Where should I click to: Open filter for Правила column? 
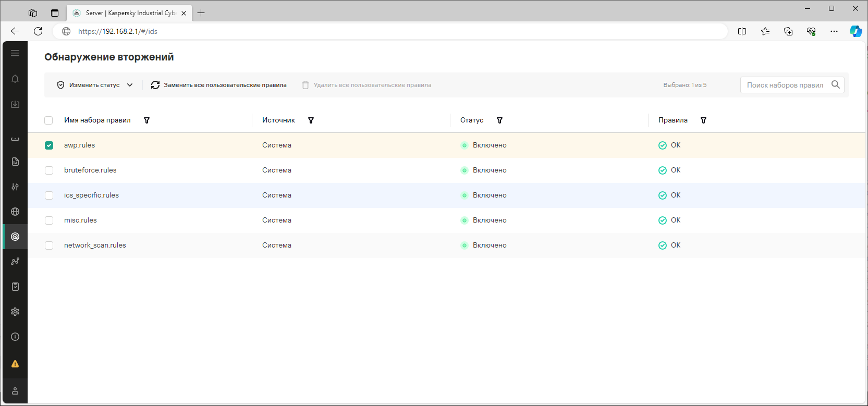(703, 120)
